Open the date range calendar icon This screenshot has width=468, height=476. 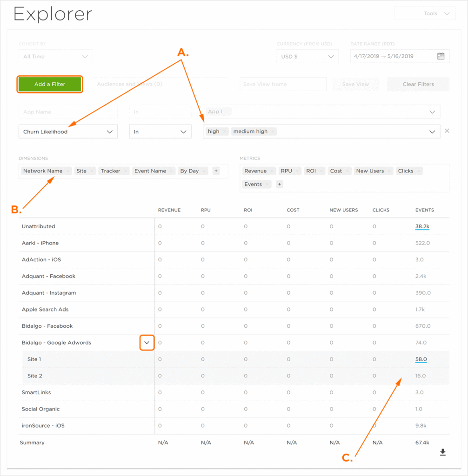[441, 56]
